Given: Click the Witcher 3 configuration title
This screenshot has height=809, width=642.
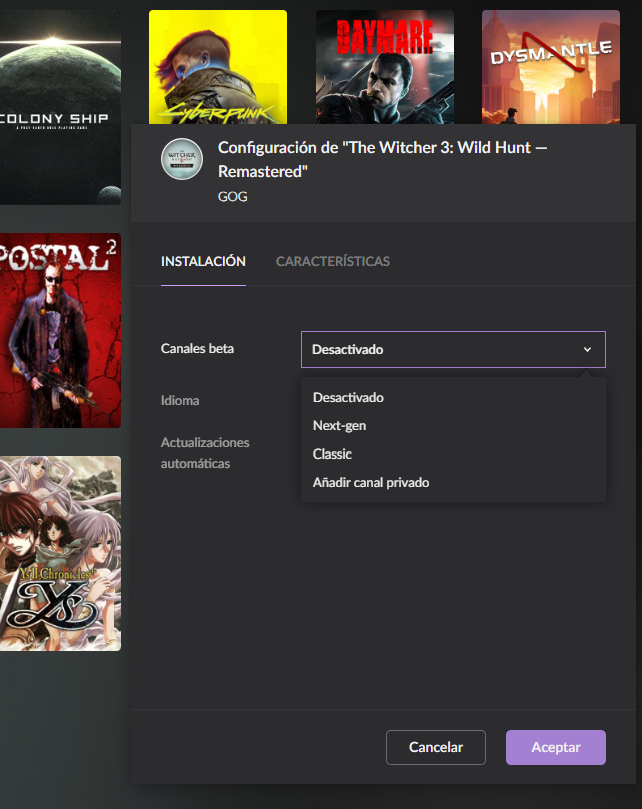Looking at the screenshot, I should tap(382, 159).
